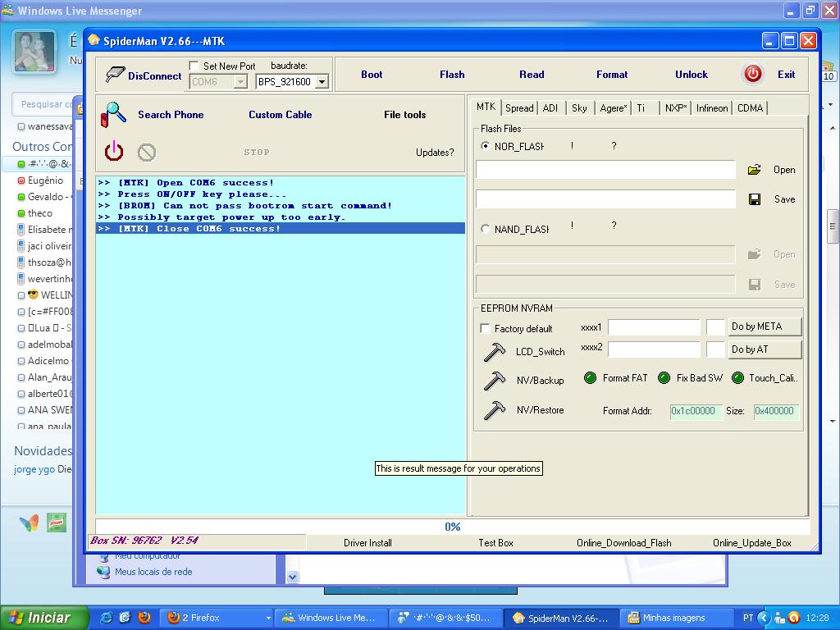Click the Do by AT button
This screenshot has height=630, width=840.
tap(765, 349)
